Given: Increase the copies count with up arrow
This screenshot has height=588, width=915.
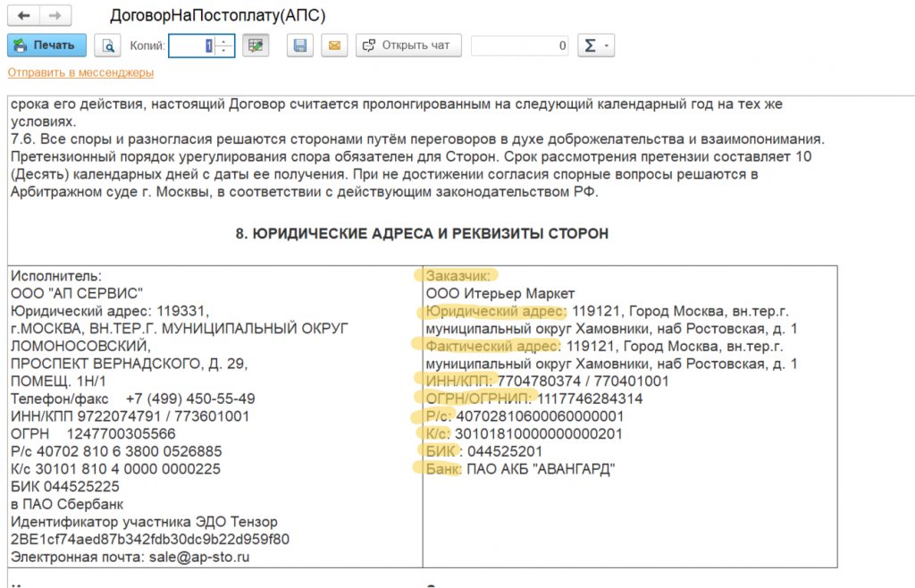Looking at the screenshot, I should point(224,40).
